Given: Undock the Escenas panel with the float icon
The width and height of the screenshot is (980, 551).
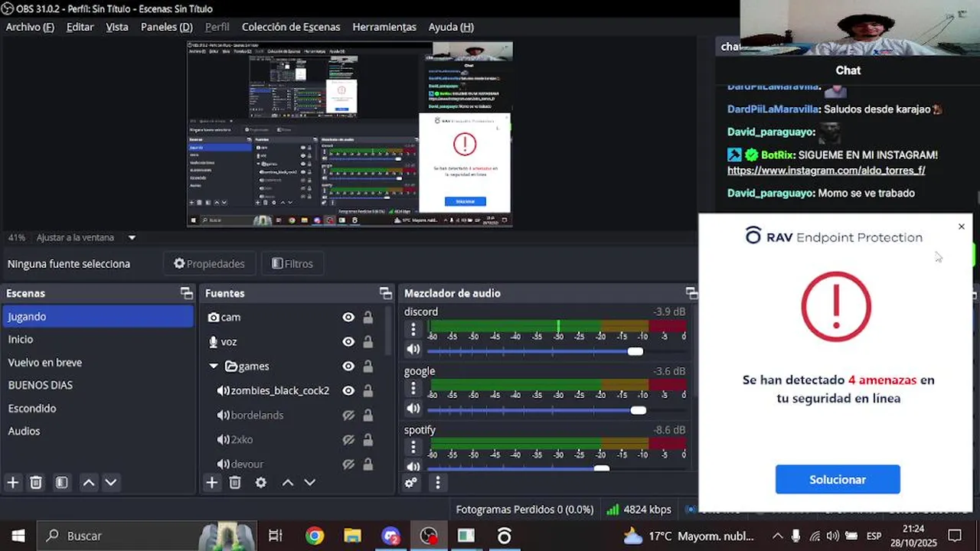Looking at the screenshot, I should [x=186, y=293].
